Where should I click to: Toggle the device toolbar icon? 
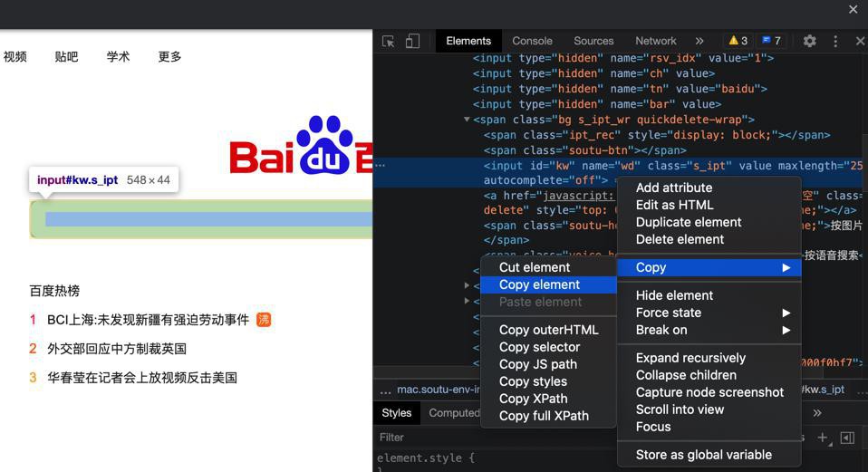coord(412,42)
